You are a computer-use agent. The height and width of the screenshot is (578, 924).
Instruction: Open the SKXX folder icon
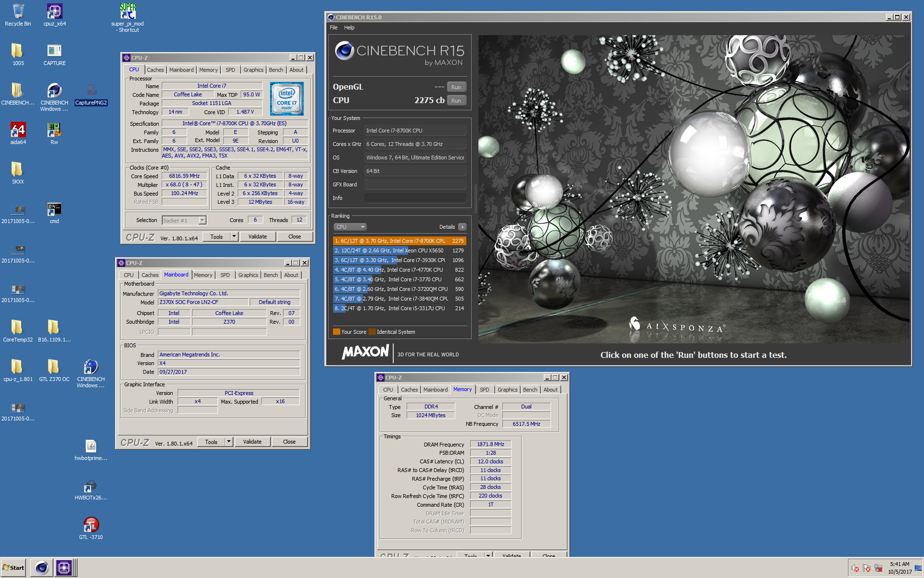point(18,172)
